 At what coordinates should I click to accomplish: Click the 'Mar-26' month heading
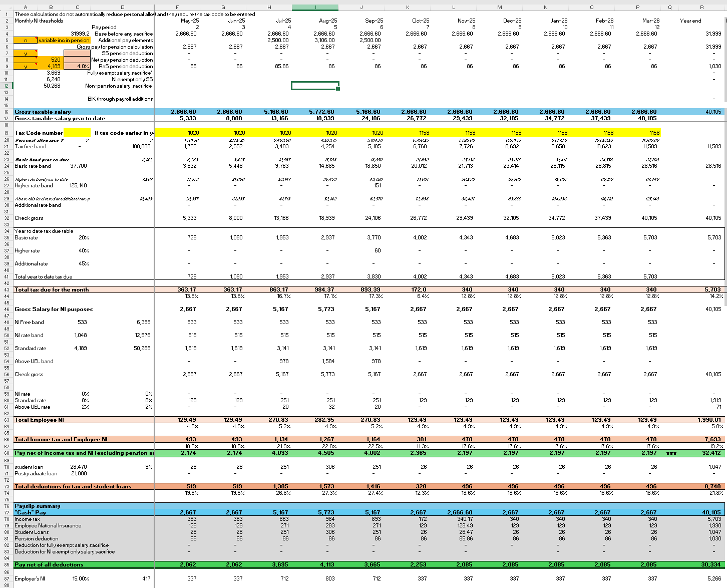[650, 21]
